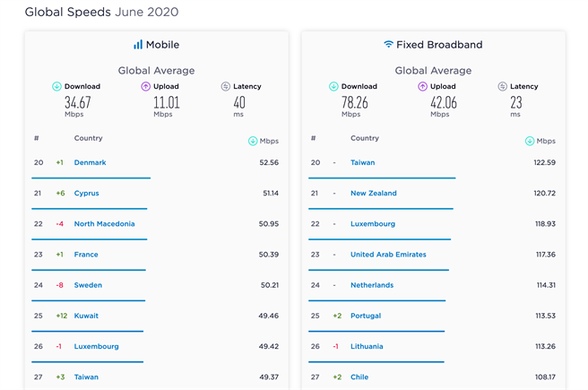Select North Macedonia in mobile list
The height and width of the screenshot is (390, 588).
coord(104,224)
